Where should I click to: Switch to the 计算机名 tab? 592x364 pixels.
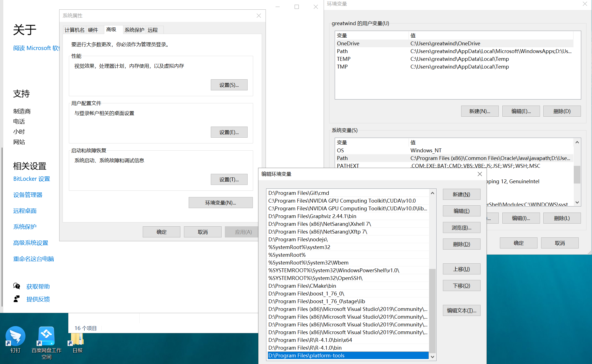pos(74,30)
